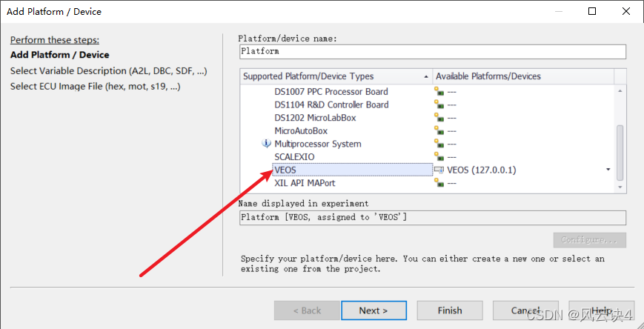Click Select Variable Description step
Viewport: 644px width, 329px height.
click(x=109, y=71)
